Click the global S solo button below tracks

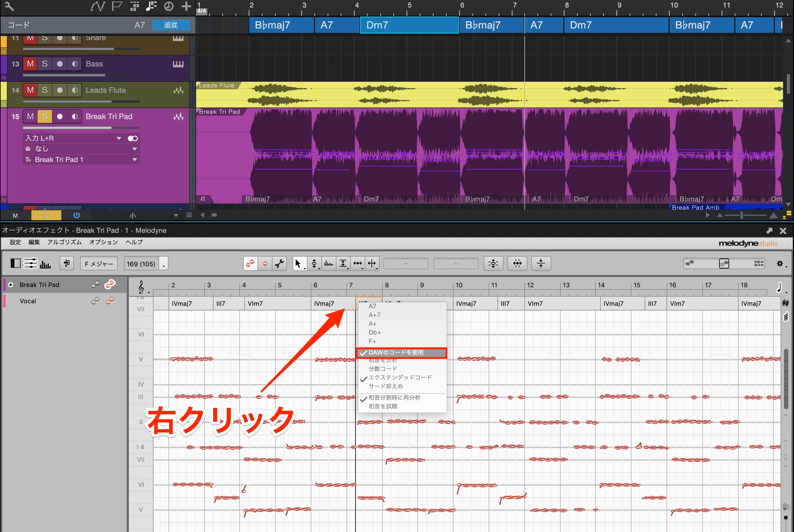(46, 216)
